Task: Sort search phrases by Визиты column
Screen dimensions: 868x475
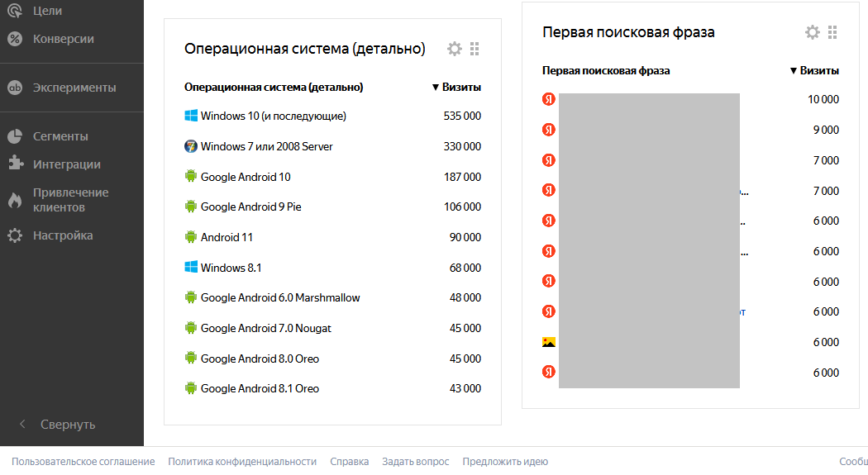Action: [814, 71]
